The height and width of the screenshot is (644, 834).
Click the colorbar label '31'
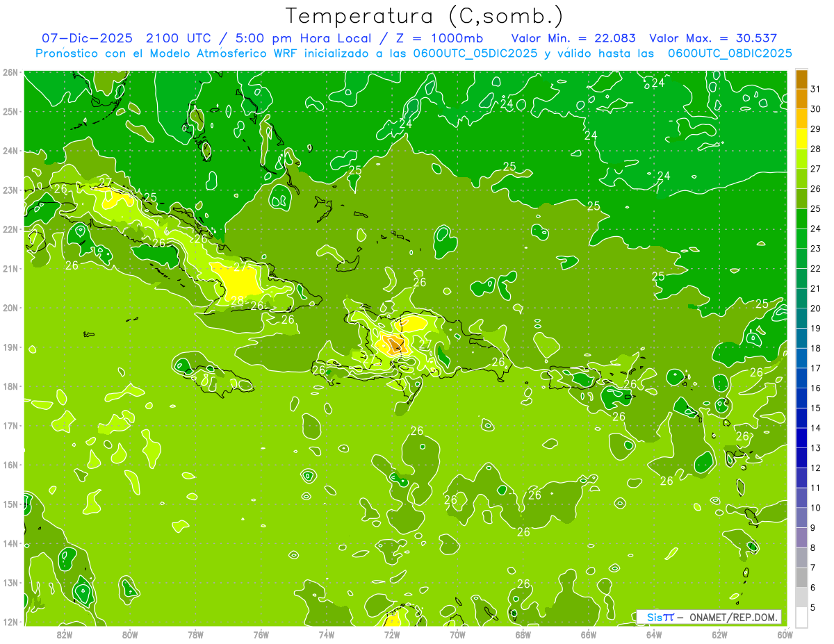[815, 89]
